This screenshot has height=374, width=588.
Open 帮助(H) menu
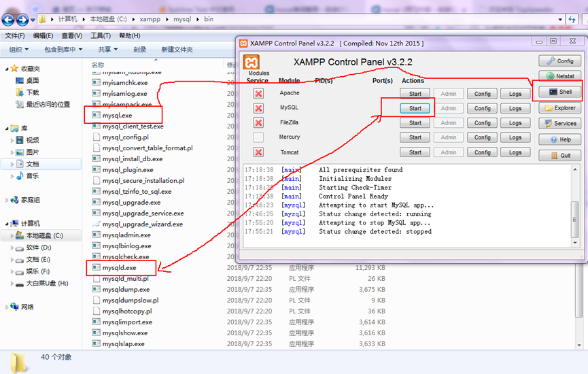pos(130,35)
